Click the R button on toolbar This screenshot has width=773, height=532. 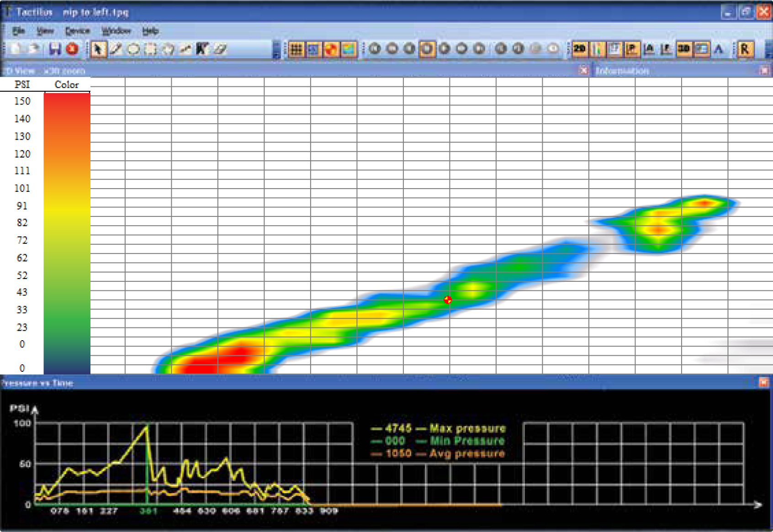point(745,49)
